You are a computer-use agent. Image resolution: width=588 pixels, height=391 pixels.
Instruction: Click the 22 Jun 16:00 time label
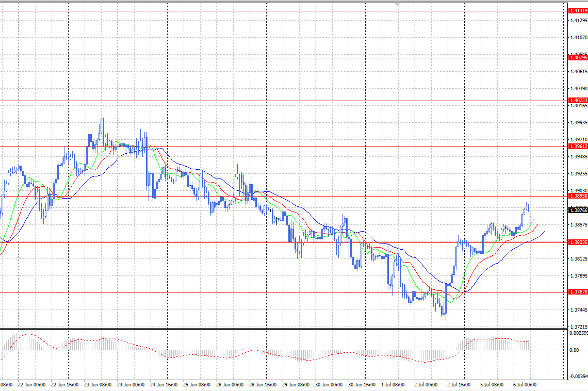tap(65, 385)
